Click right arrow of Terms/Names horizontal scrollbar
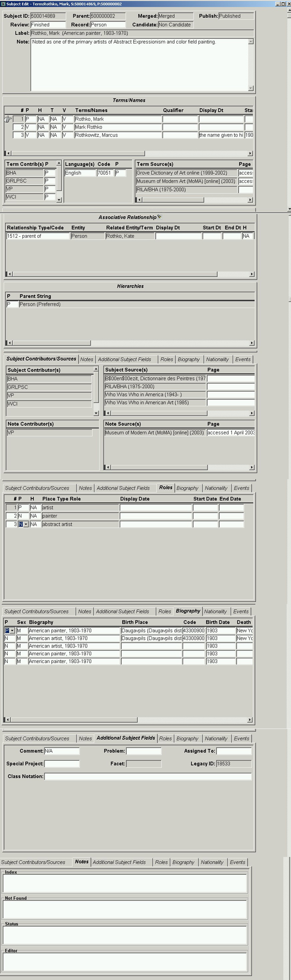The height and width of the screenshot is (980, 291). pyautogui.click(x=250, y=153)
